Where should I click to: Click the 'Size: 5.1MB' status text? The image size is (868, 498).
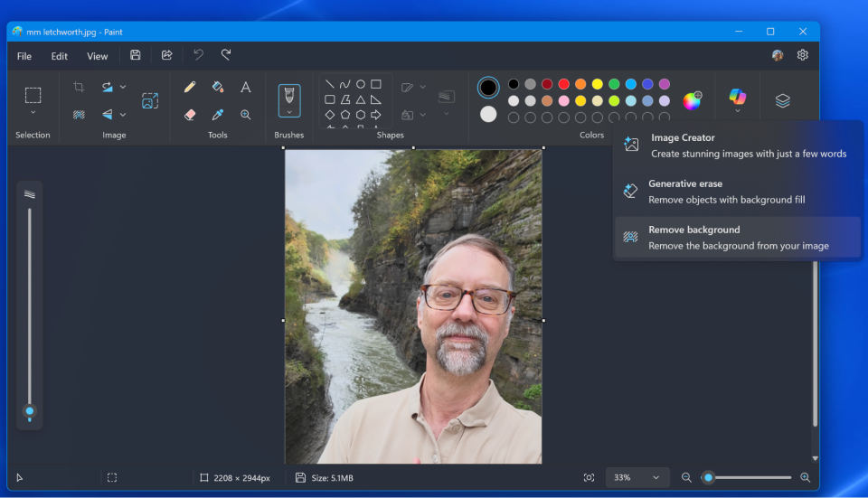click(332, 477)
